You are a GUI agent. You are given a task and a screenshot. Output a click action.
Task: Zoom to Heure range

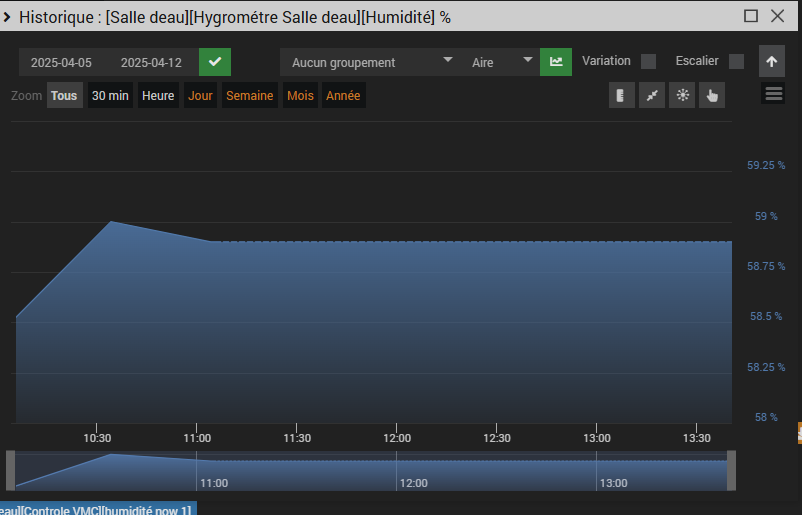tap(158, 95)
